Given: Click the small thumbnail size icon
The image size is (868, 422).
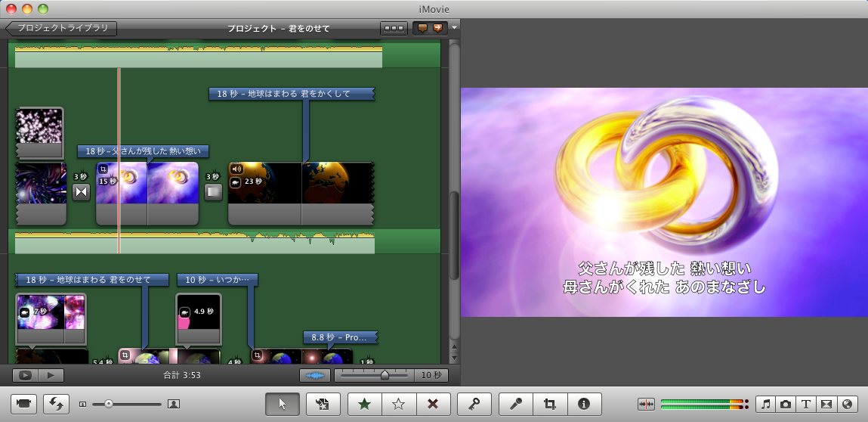Looking at the screenshot, I should (83, 405).
